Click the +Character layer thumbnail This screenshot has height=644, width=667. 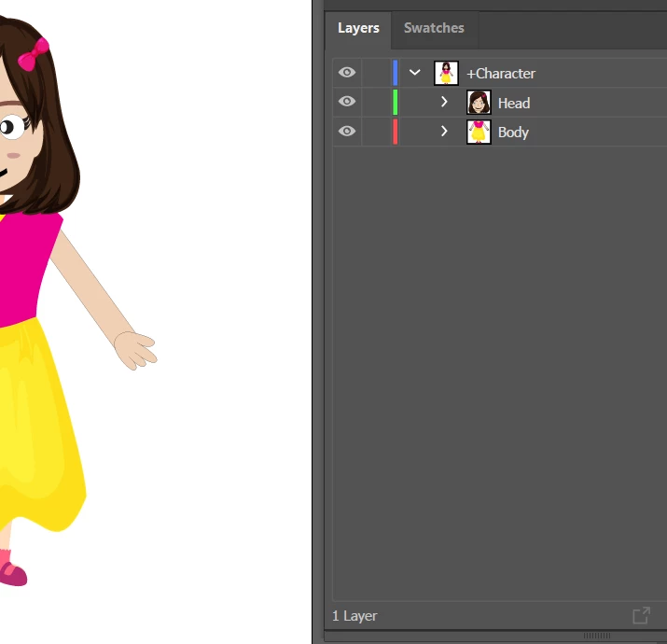[x=446, y=73]
